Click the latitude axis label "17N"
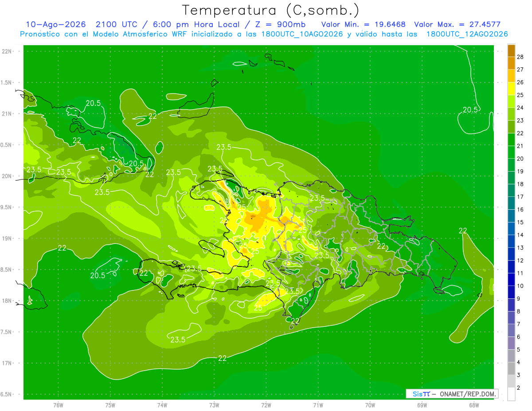 coord(7,363)
